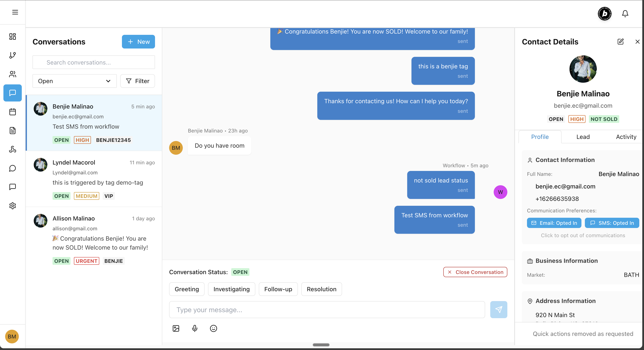
Task: Open the dashboard grid icon in sidebar
Action: [13, 37]
